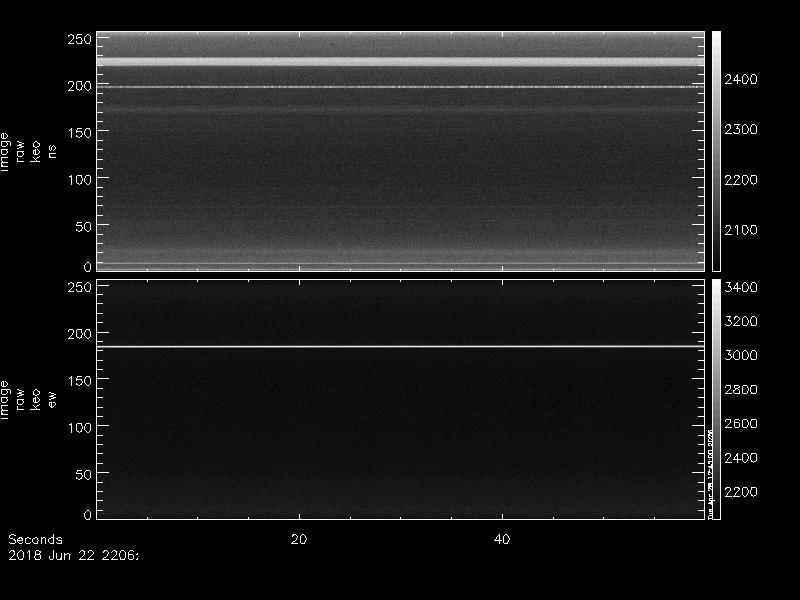Viewport: 800px width, 600px height.
Task: Click the 2600 colorbar value
Action: tap(741, 423)
